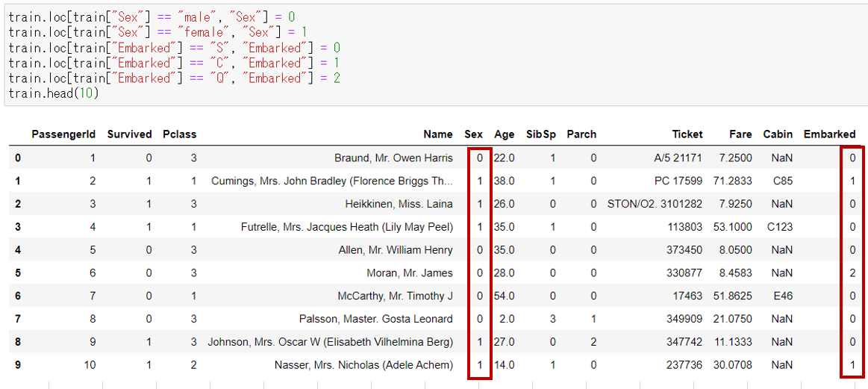Click the code cell line 'train.head(10)'
This screenshot has width=868, height=389.
click(53, 93)
